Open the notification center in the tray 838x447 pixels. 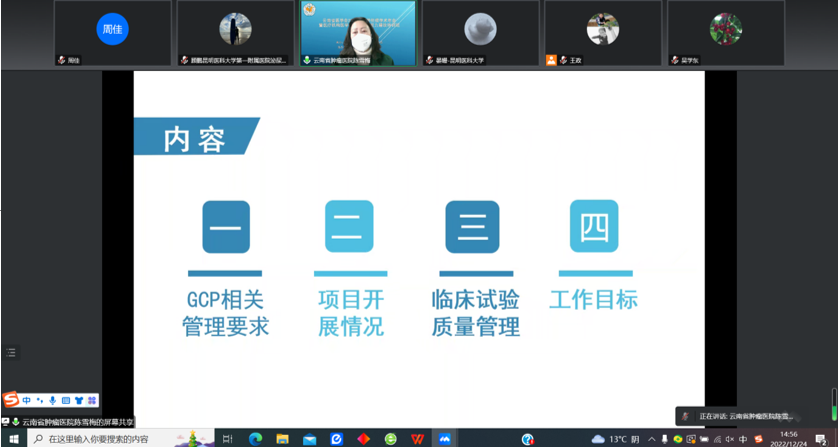pos(820,439)
